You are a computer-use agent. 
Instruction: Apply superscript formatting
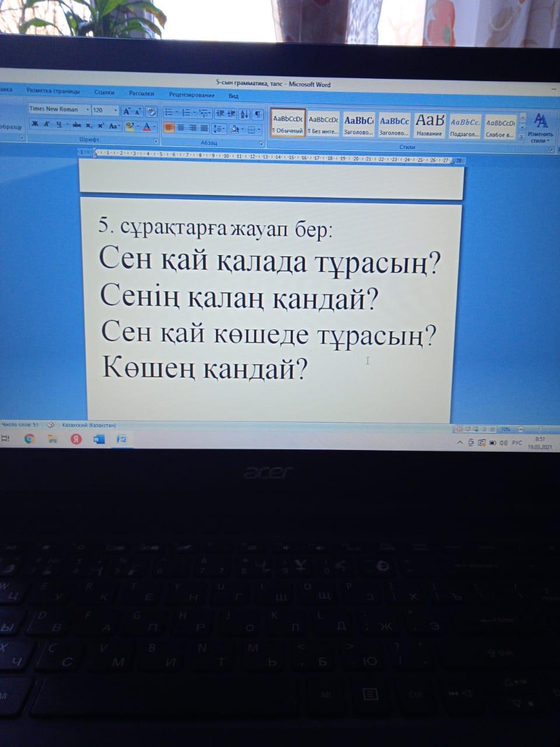click(x=100, y=125)
